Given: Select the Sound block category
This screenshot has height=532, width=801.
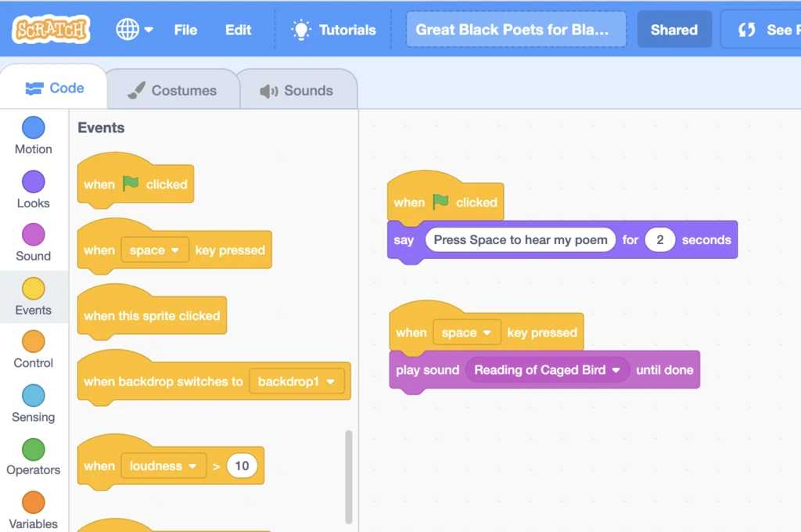Looking at the screenshot, I should [x=33, y=243].
